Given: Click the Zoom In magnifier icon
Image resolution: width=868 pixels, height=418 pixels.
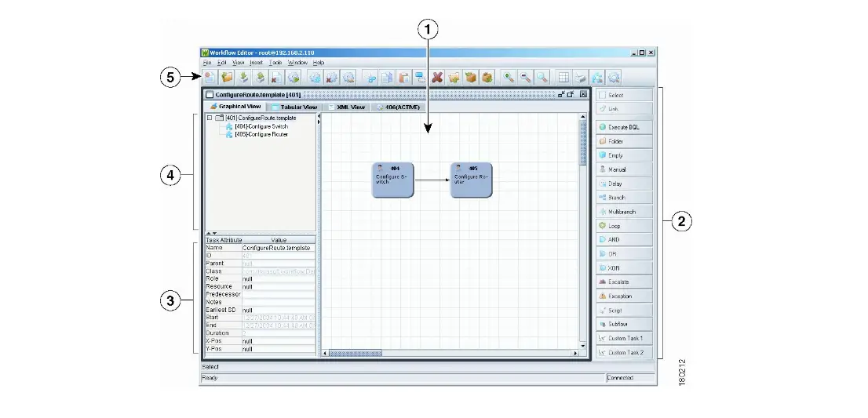Looking at the screenshot, I should point(509,78).
